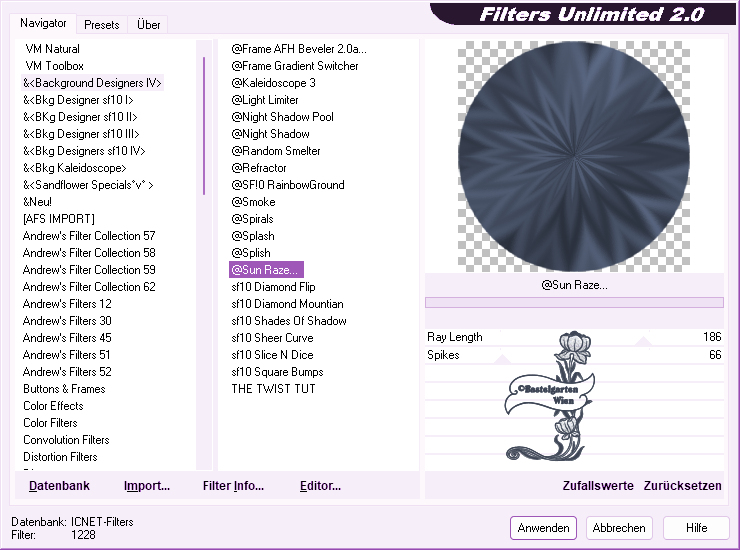Choose sf10 Diamond Flip filter

coord(273,287)
